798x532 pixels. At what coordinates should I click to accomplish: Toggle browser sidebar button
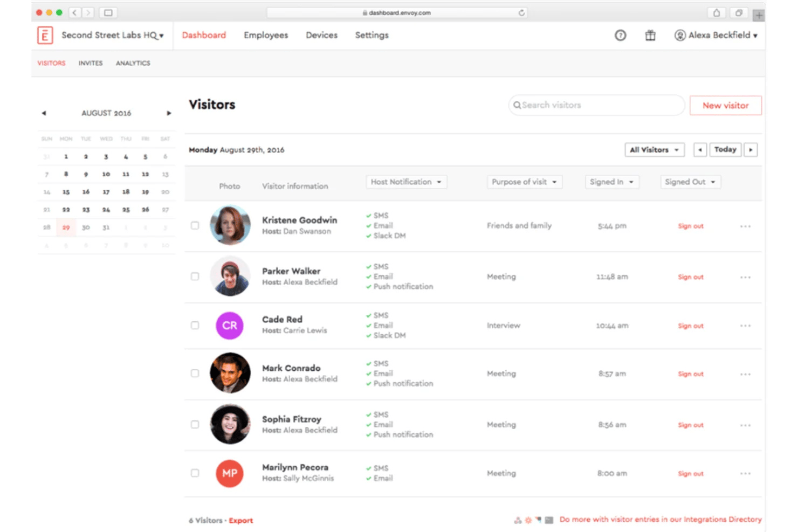pos(108,12)
